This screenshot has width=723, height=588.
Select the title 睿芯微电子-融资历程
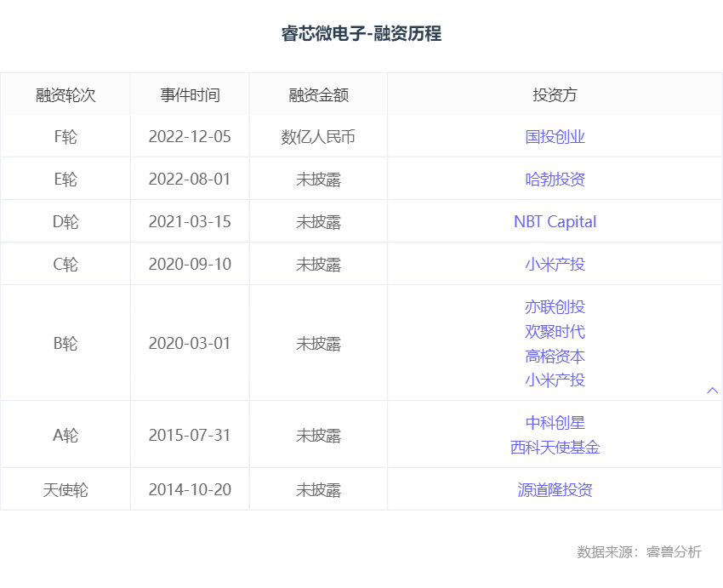point(361,34)
